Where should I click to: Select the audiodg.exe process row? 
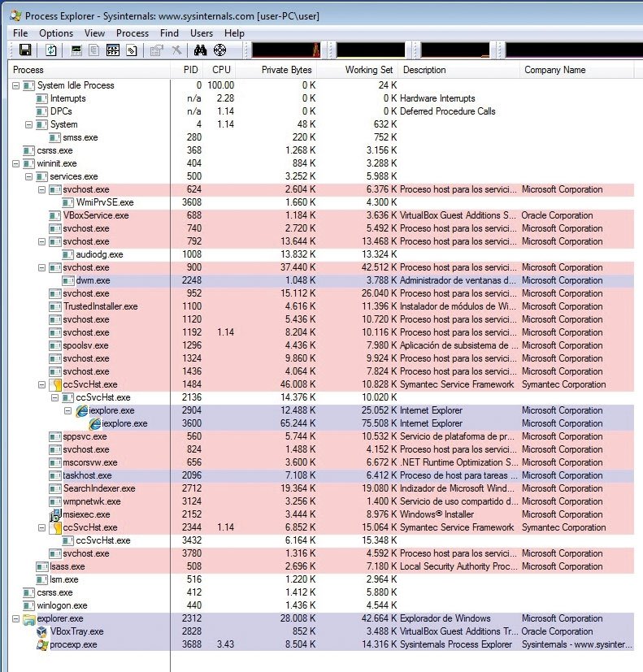click(x=321, y=254)
